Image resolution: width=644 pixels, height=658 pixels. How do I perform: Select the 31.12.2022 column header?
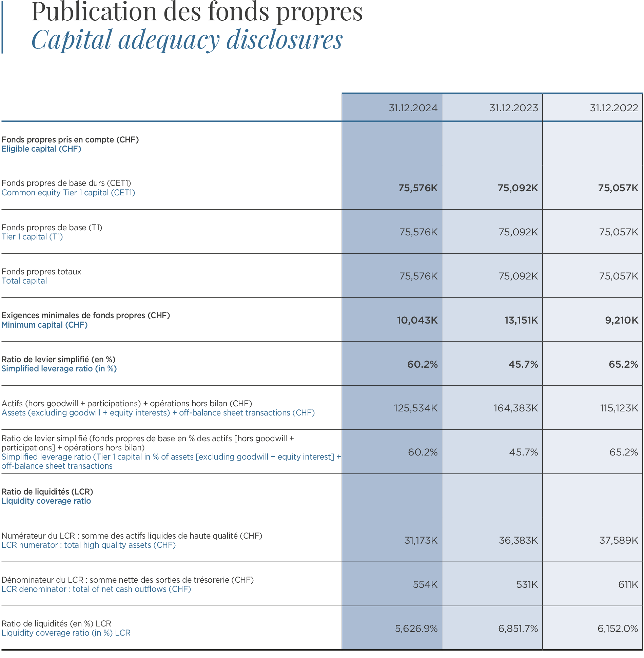pyautogui.click(x=614, y=108)
